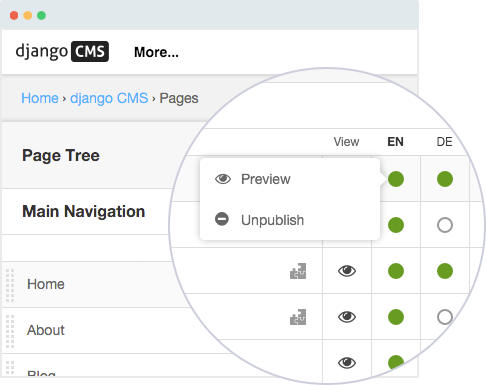The width and height of the screenshot is (486, 385).
Task: Click the About row puzzle apphook icon
Action: 298,317
